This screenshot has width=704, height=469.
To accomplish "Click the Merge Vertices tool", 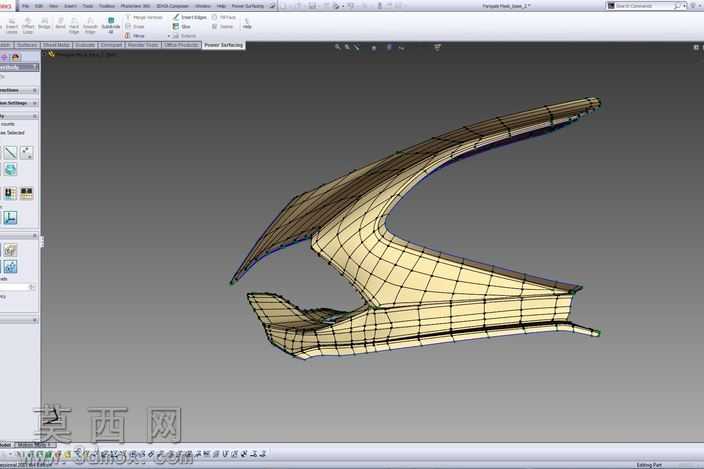I will [x=144, y=17].
